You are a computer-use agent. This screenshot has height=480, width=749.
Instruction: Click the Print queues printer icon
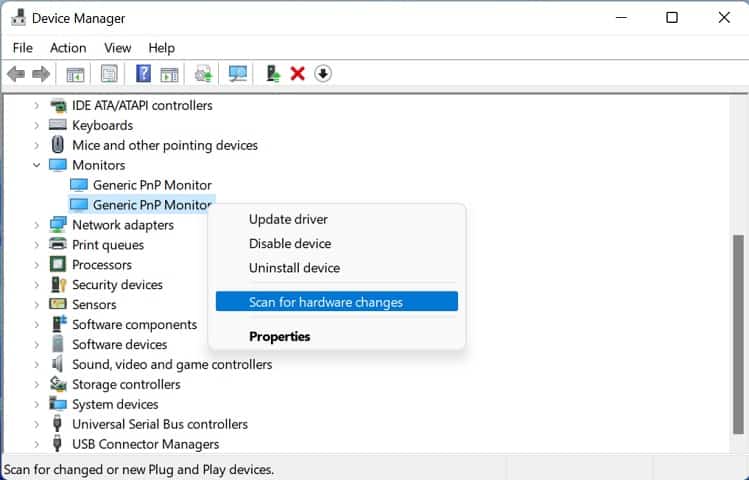tap(58, 245)
